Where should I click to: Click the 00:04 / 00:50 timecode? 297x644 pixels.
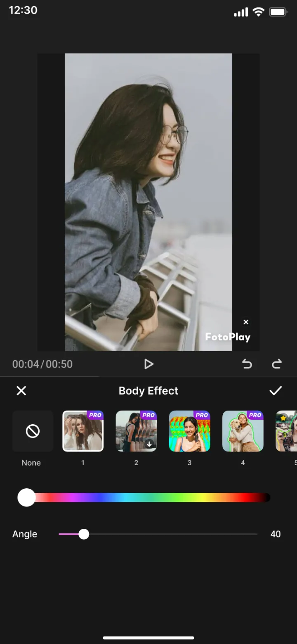click(x=42, y=364)
